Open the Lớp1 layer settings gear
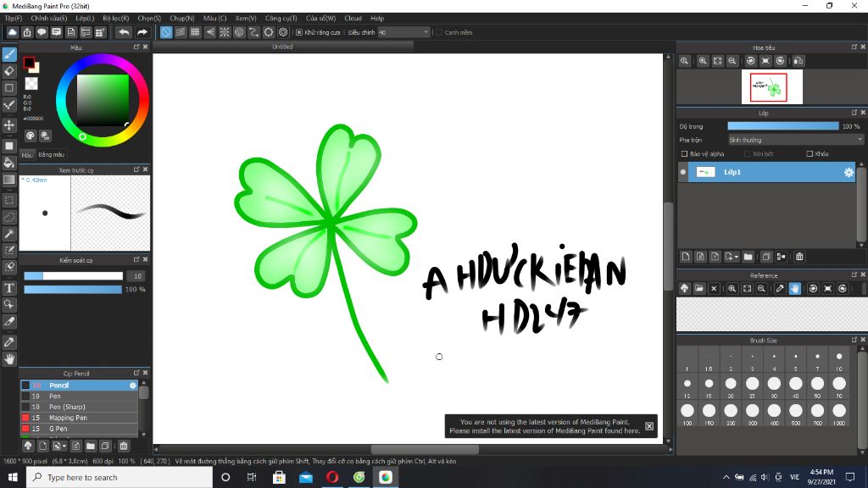This screenshot has height=488, width=868. coord(849,172)
